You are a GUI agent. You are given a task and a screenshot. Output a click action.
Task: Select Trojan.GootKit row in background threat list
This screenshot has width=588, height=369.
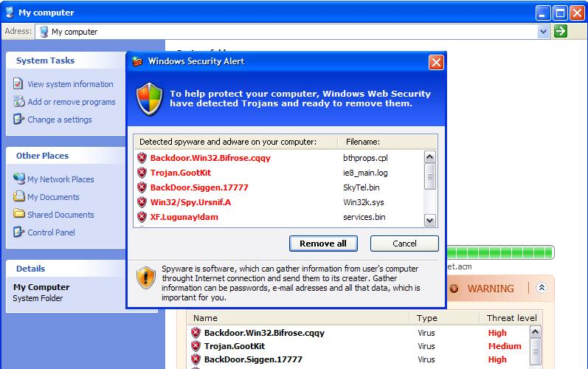tap(359, 345)
